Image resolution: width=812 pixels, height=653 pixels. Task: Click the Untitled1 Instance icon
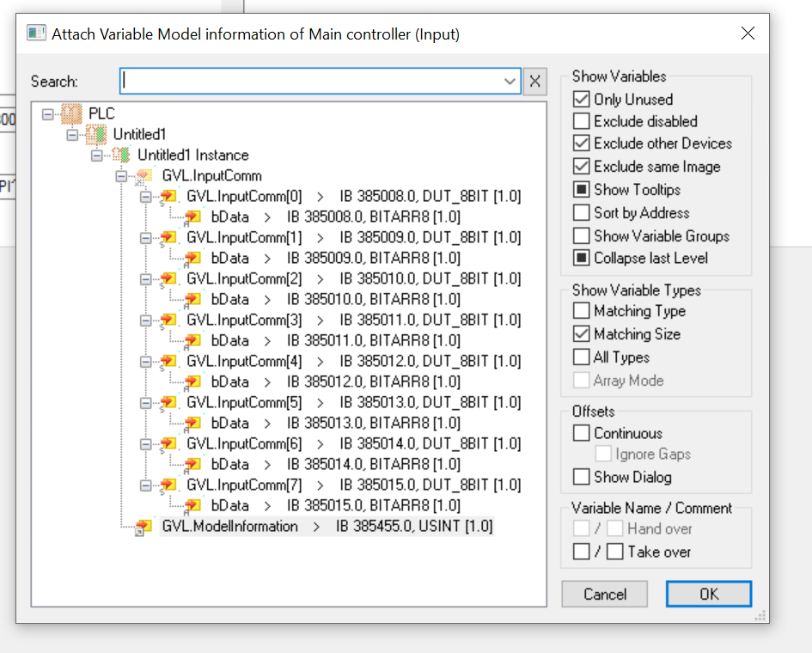coord(120,155)
